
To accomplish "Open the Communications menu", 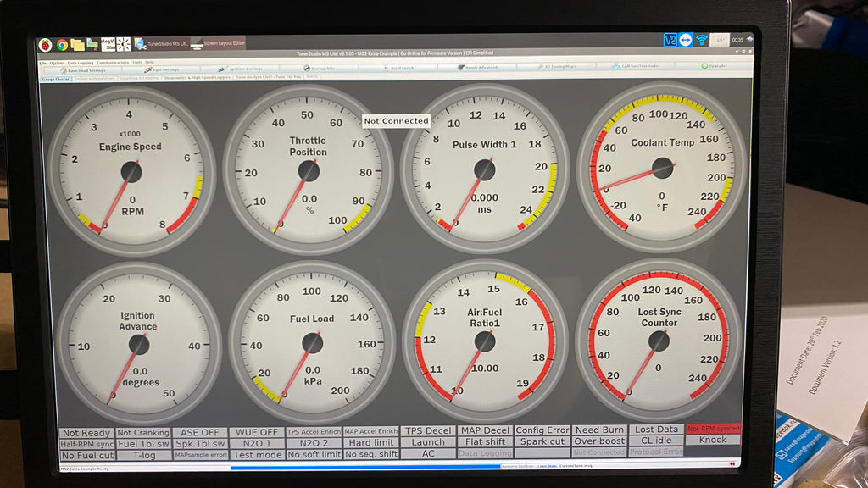I will coord(113,62).
